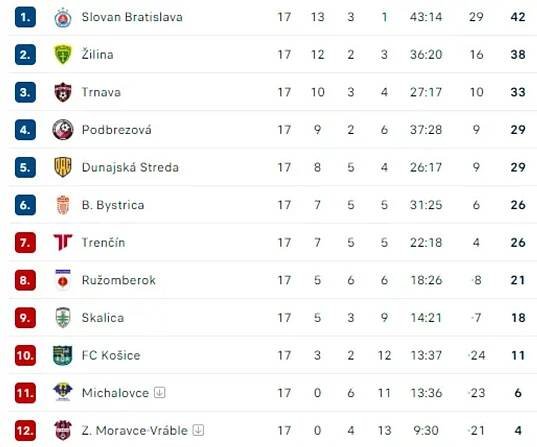Click the red rank 7 badge
Viewport: 537px width, 447px height.
(25, 243)
